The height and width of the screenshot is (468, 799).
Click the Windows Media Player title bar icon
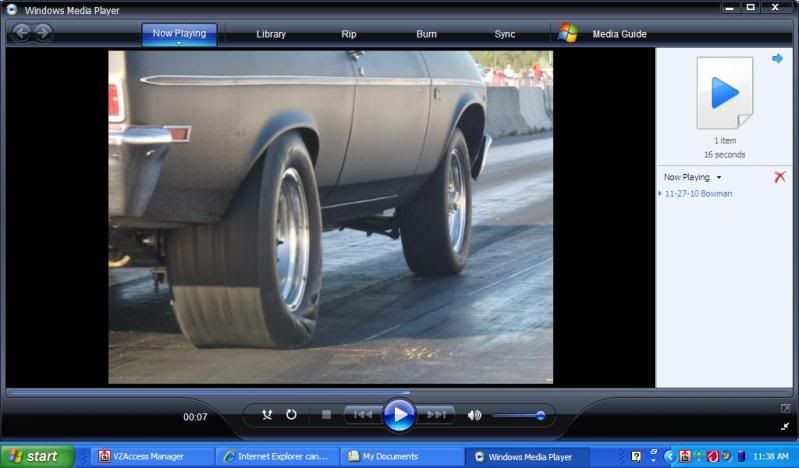tap(11, 9)
